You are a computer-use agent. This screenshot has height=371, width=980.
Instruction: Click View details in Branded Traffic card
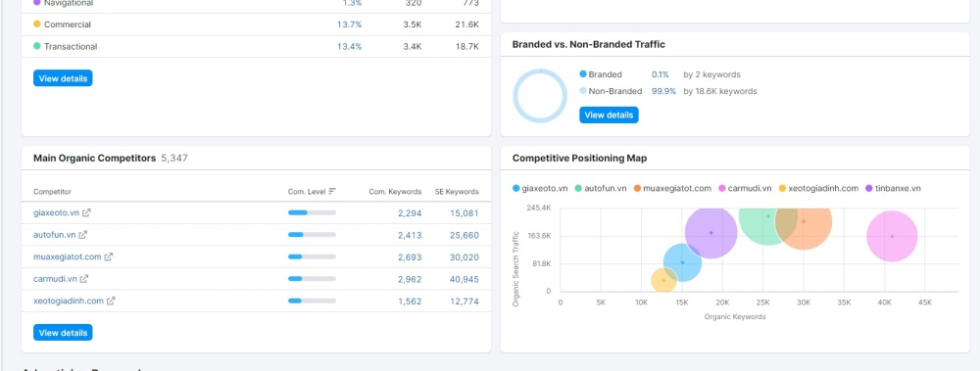pyautogui.click(x=609, y=115)
